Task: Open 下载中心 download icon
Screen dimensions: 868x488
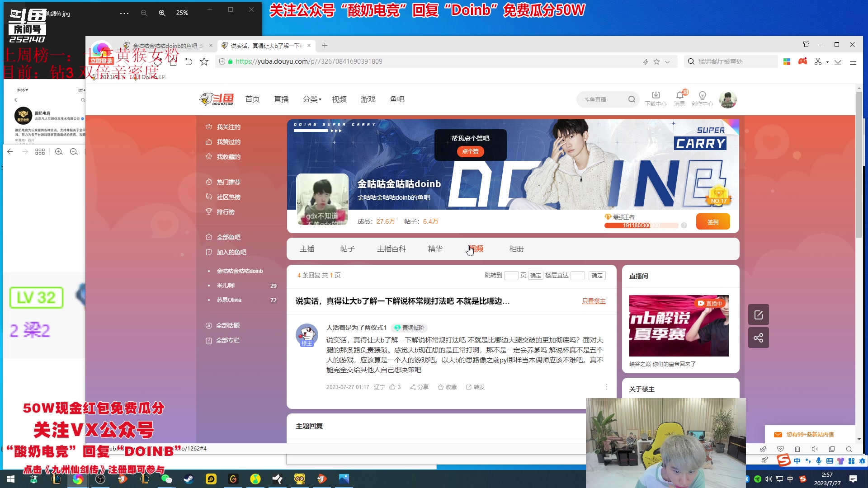Action: coord(656,98)
